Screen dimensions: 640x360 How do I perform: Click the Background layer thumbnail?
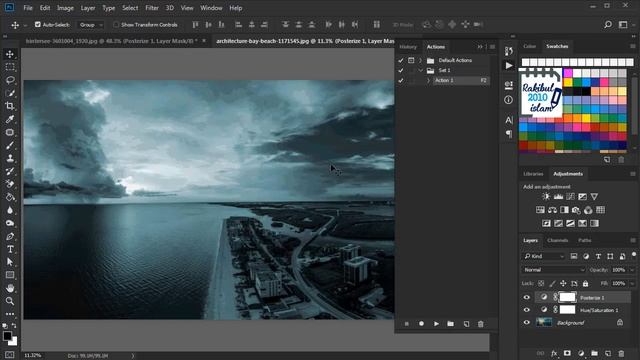click(x=544, y=322)
